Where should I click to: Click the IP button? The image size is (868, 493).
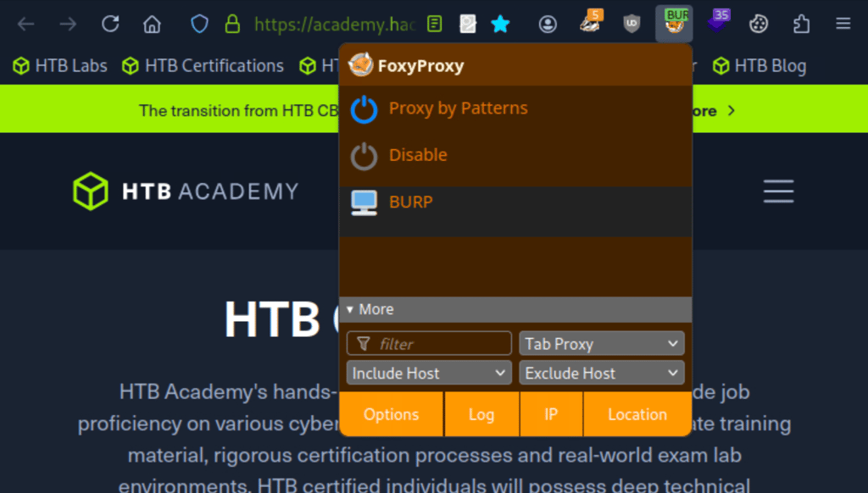click(551, 414)
